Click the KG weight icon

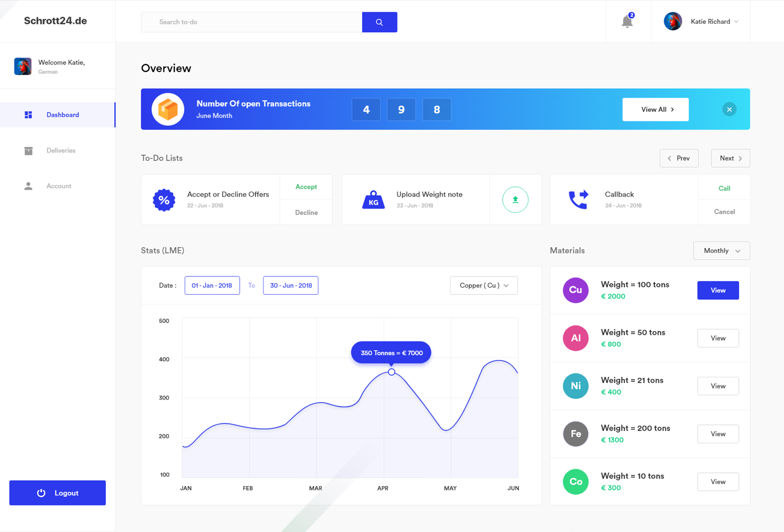373,199
